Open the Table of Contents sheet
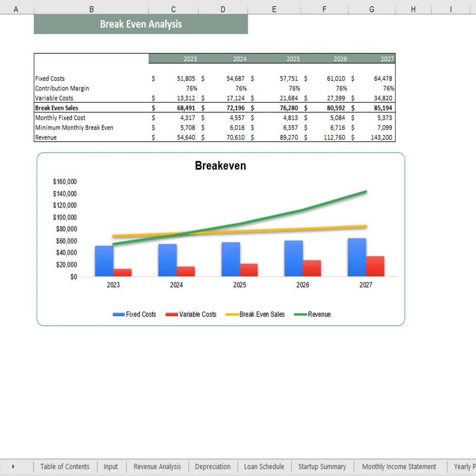Image resolution: width=476 pixels, height=476 pixels. pos(65,466)
